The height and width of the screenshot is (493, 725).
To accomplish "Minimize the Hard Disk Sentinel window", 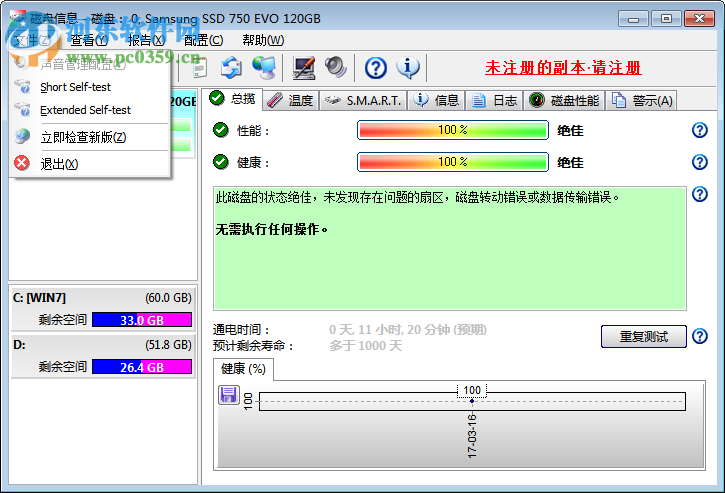I will pyautogui.click(x=633, y=19).
